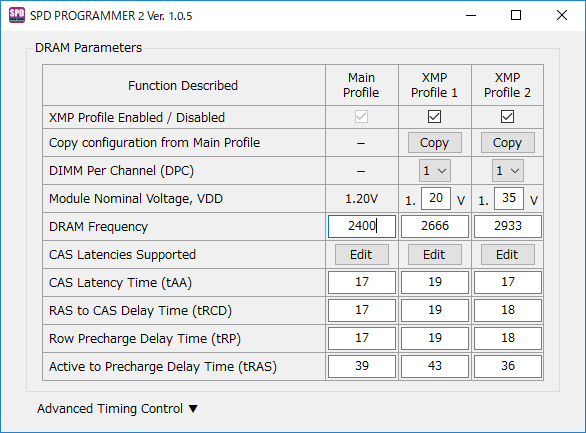Select XMP Profile 2 tAA field
Viewport: 586px width, 433px height.
(508, 282)
